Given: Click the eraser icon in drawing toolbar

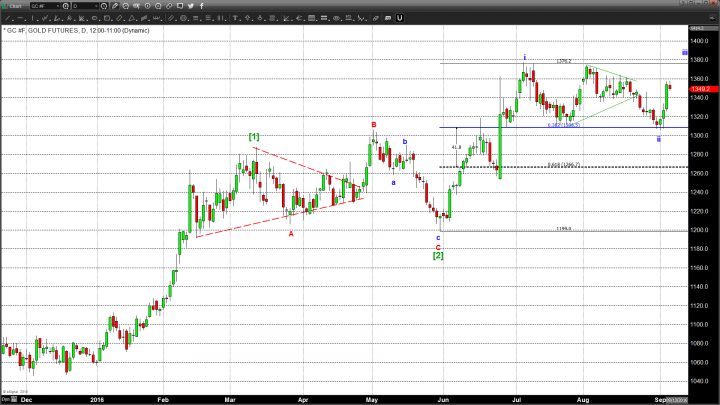Looking at the screenshot, I should pos(376,18).
